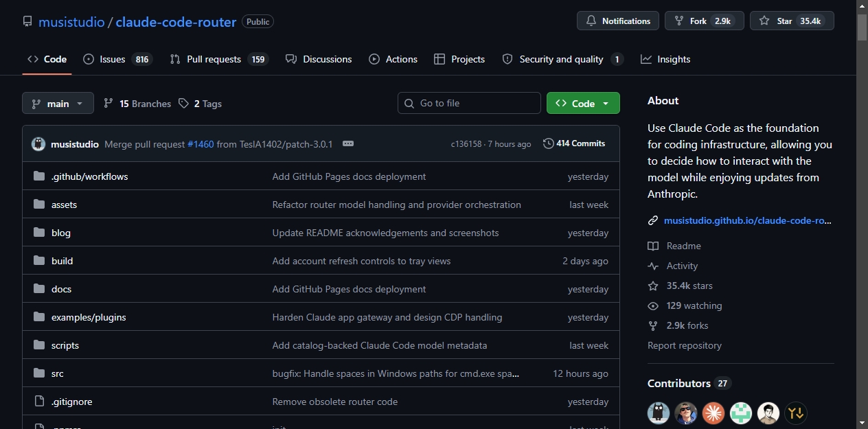868x429 pixels.
Task: Click the orange starburst contributor avatar
Action: [713, 413]
